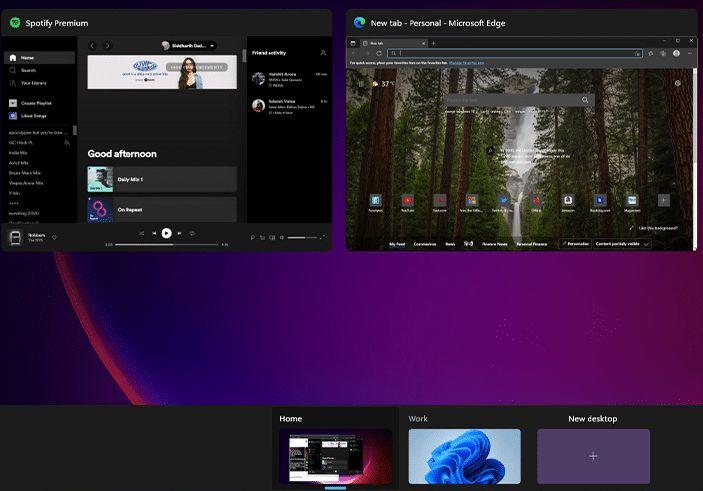The height and width of the screenshot is (491, 703).
Task: Like the Robbers song with heart
Action: pyautogui.click(x=54, y=237)
